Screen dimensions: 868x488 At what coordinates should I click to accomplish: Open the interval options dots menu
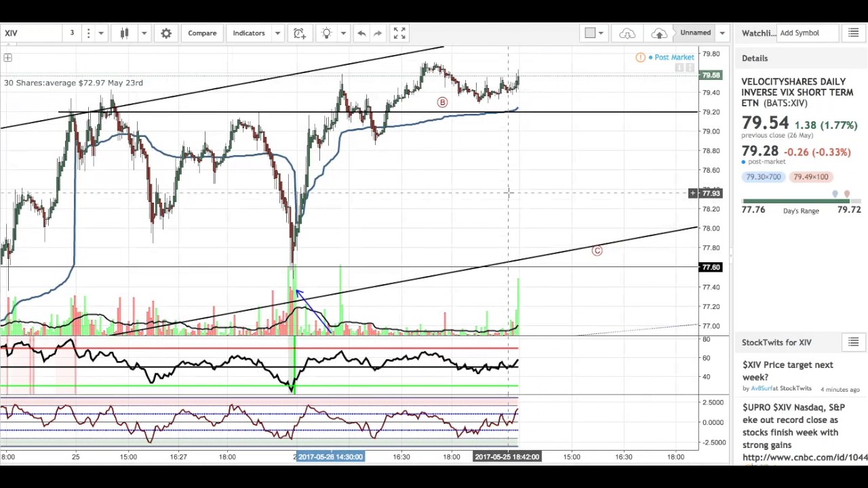tap(88, 33)
